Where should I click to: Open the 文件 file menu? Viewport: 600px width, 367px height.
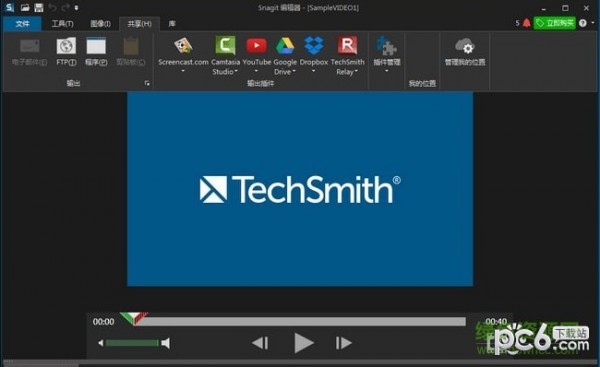[22, 24]
